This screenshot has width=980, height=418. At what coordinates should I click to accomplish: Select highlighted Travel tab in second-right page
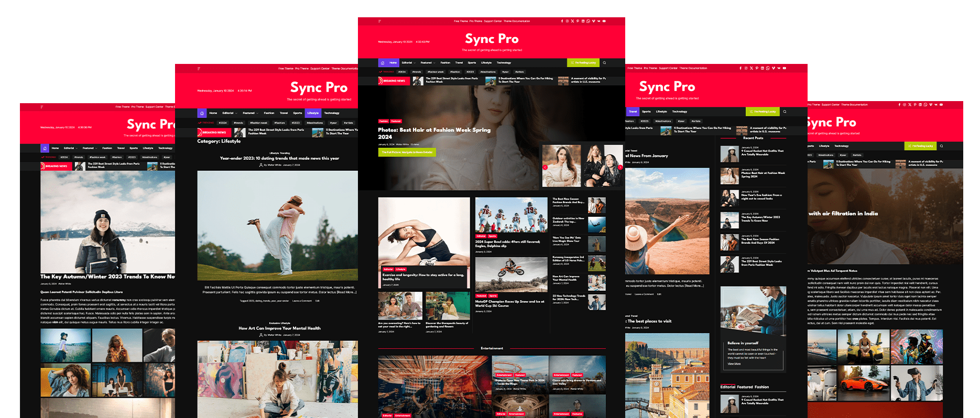click(x=633, y=112)
